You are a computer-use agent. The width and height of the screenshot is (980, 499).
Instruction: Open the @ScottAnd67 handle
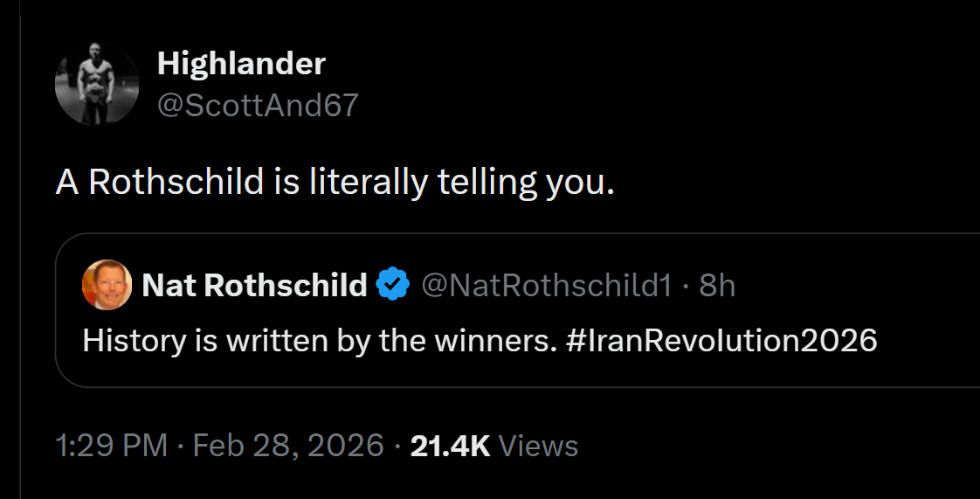[x=258, y=105]
